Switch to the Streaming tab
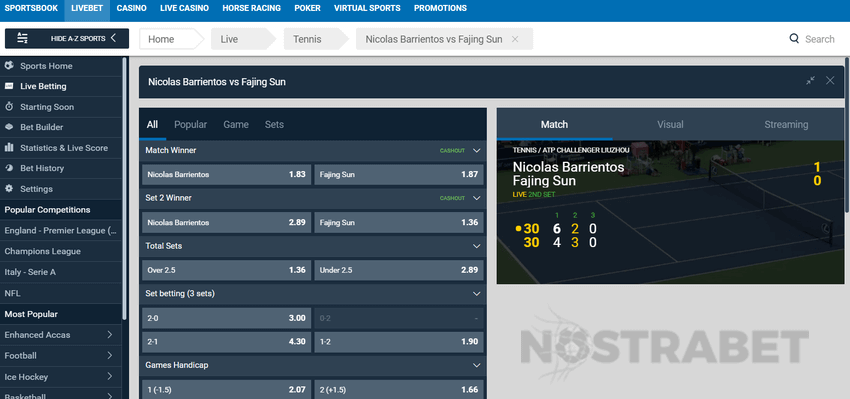 coord(786,125)
